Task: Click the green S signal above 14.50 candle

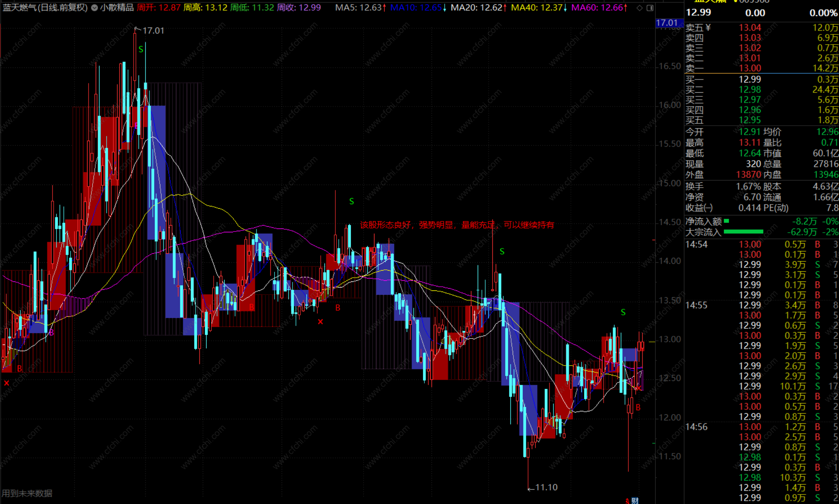Action: click(x=352, y=201)
